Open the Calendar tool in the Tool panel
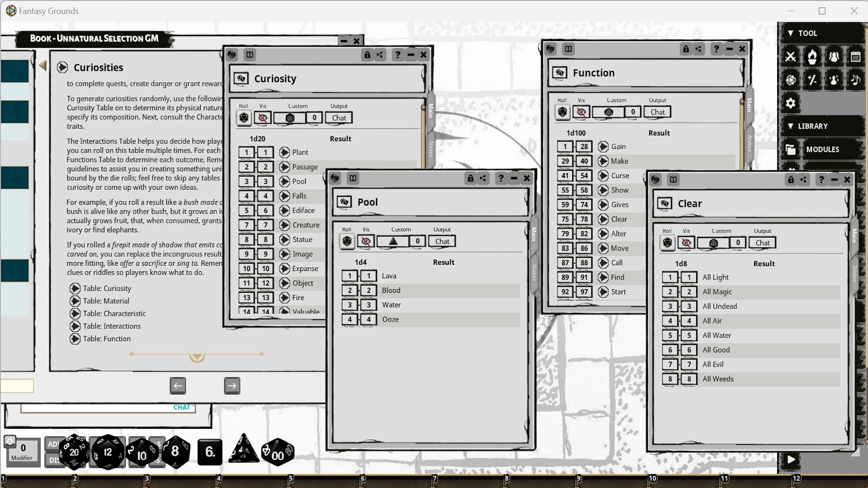The width and height of the screenshot is (868, 488). [x=855, y=56]
